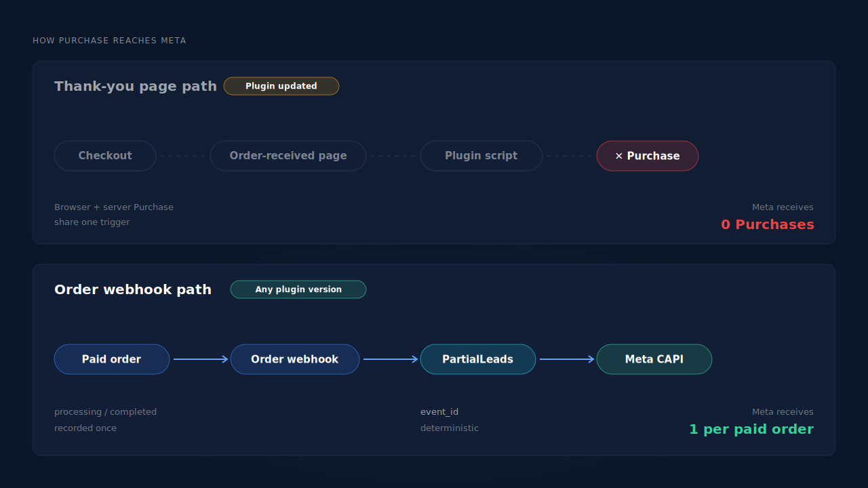Click the deterministic caption

point(450,428)
